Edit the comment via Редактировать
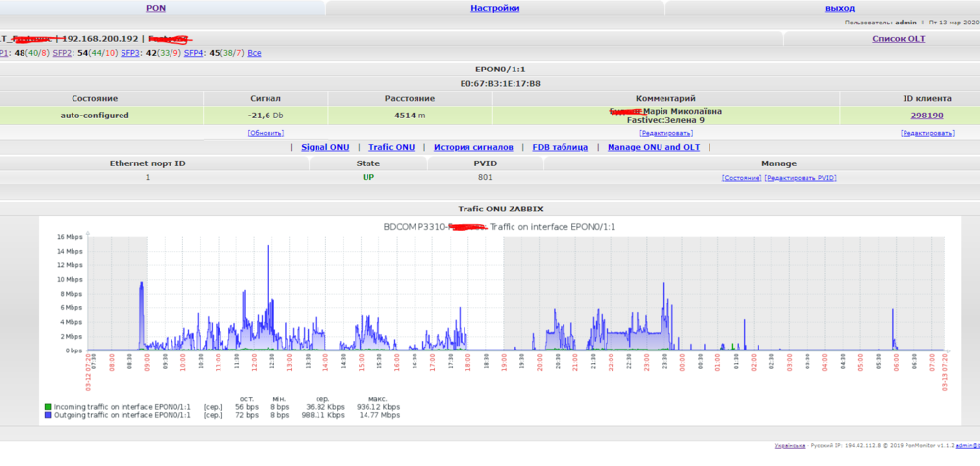980x466 pixels. tap(665, 132)
